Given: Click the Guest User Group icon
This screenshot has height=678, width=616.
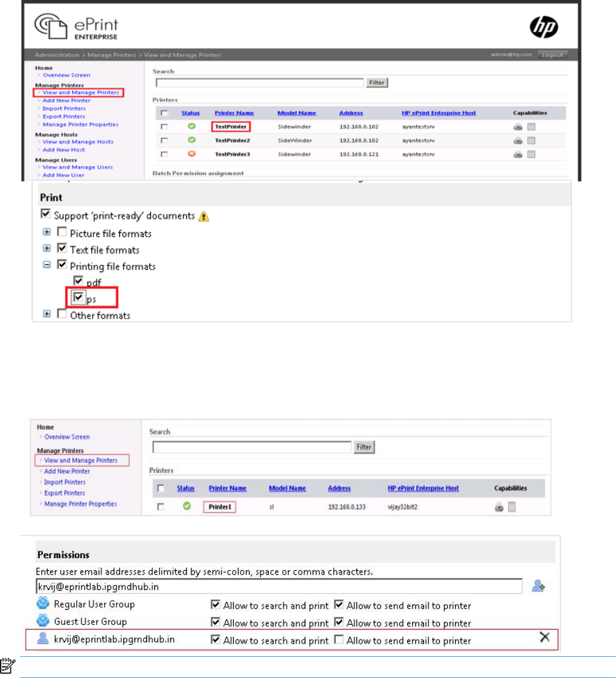Looking at the screenshot, I should pos(43,620).
